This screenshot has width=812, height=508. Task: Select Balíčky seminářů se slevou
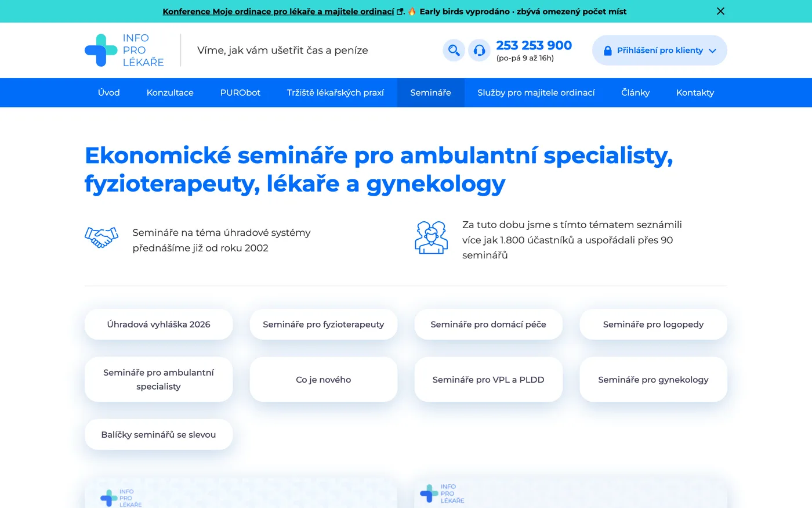point(158,434)
